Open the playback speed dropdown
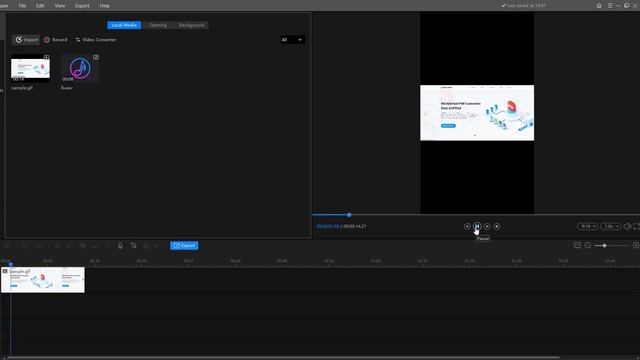The image size is (640, 360). click(611, 227)
